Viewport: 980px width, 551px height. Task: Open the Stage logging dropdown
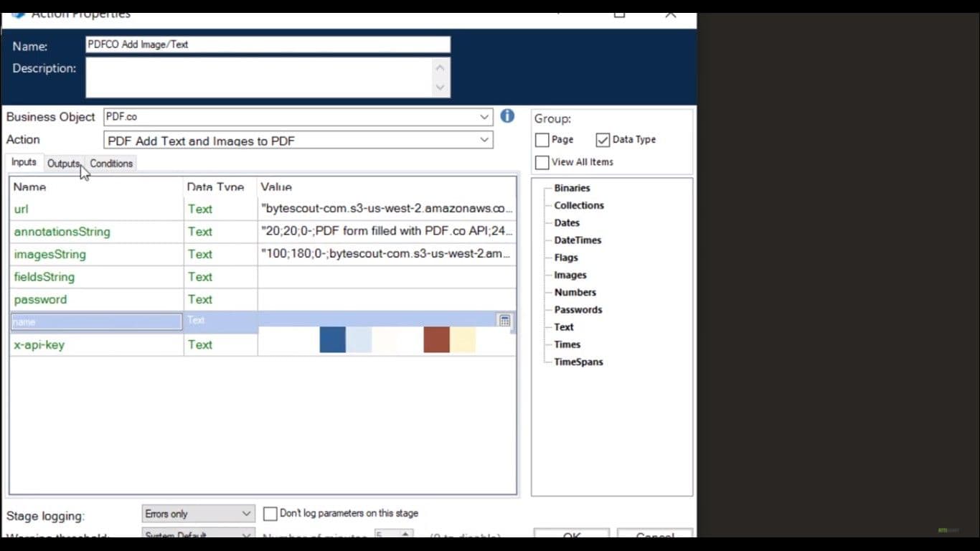coord(246,514)
